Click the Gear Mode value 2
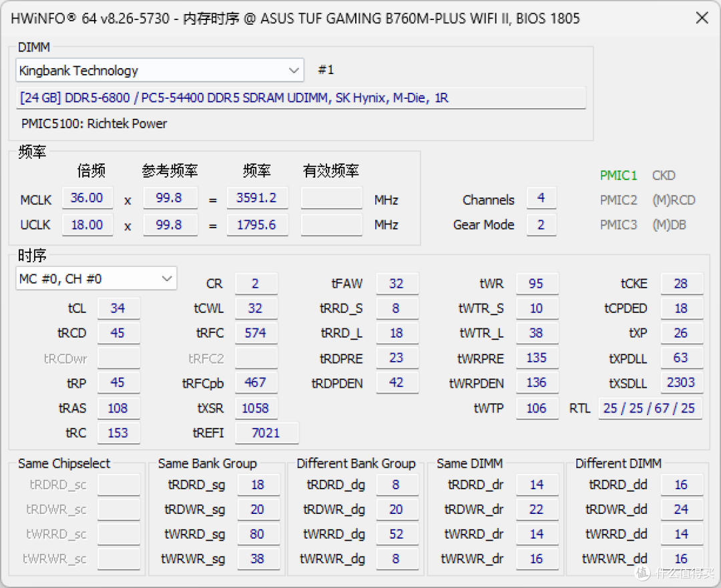721x588 pixels. click(x=541, y=225)
